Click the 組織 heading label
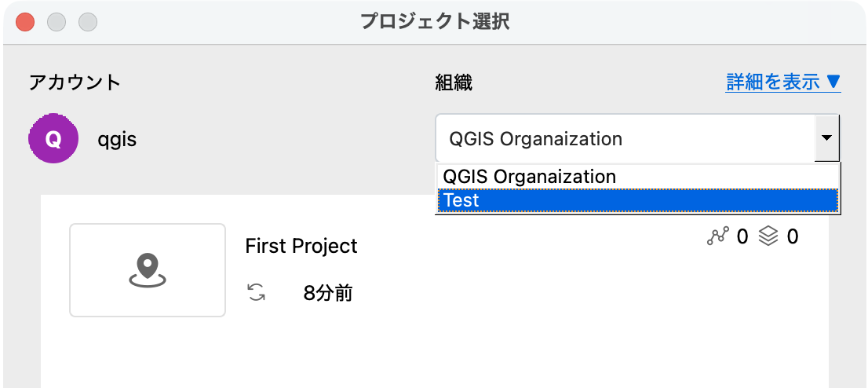This screenshot has width=868, height=388. point(454,82)
